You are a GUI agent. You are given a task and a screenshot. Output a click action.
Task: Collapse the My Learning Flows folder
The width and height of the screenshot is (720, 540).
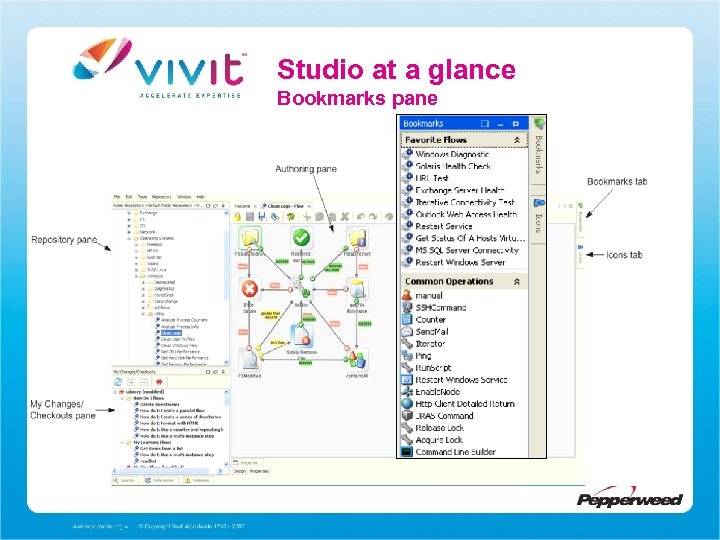pyautogui.click(x=123, y=443)
